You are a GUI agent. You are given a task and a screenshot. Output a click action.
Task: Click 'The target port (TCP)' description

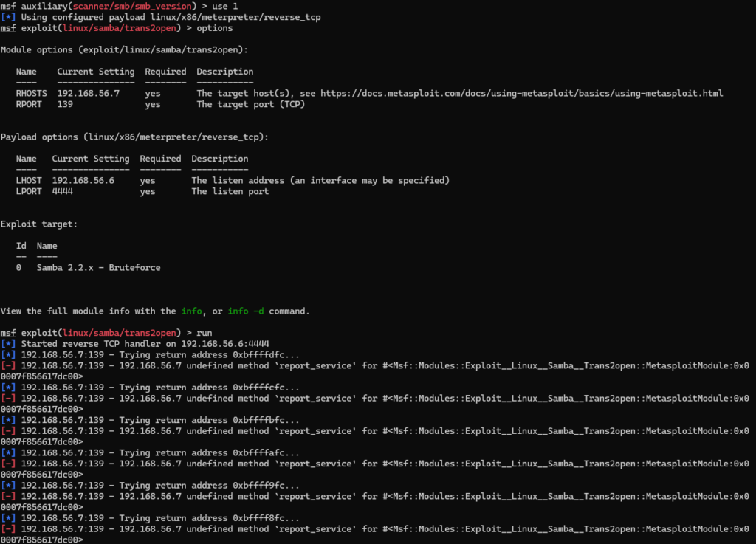[x=251, y=104]
